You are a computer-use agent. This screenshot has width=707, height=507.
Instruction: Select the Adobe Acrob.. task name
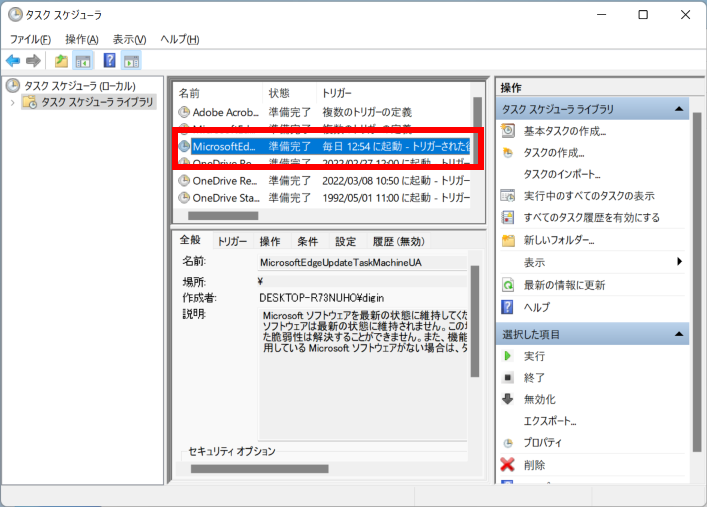226,112
